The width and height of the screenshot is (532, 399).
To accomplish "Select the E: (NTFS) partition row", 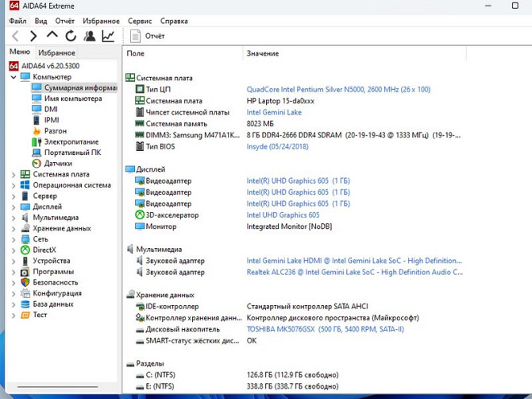I will [237, 386].
